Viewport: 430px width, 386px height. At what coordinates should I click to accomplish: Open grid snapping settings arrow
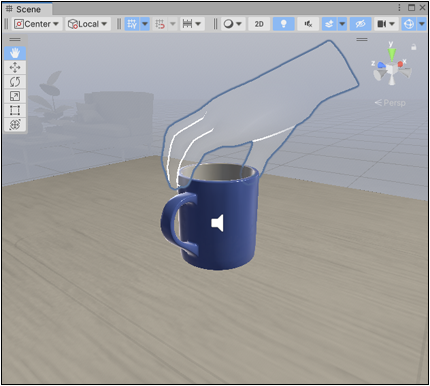(173, 24)
